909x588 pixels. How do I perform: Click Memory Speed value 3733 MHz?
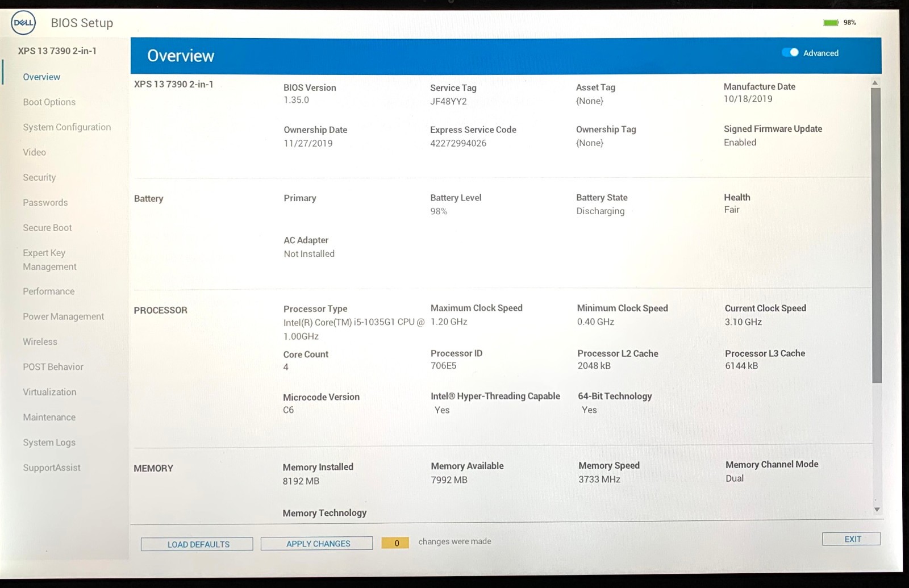(599, 479)
